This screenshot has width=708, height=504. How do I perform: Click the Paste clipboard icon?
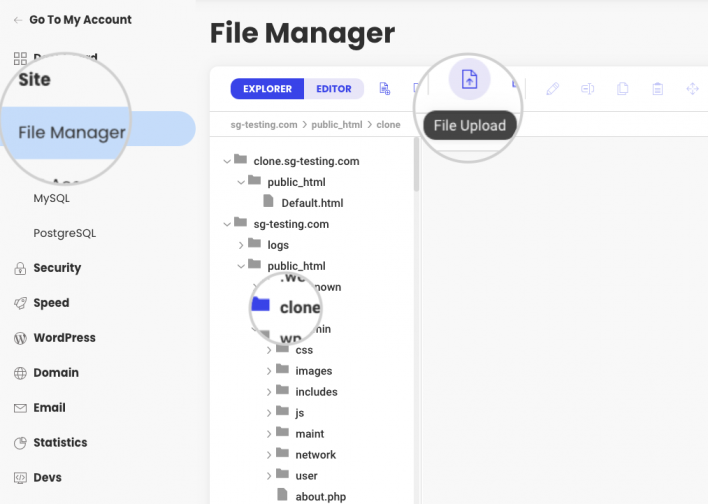[657, 89]
